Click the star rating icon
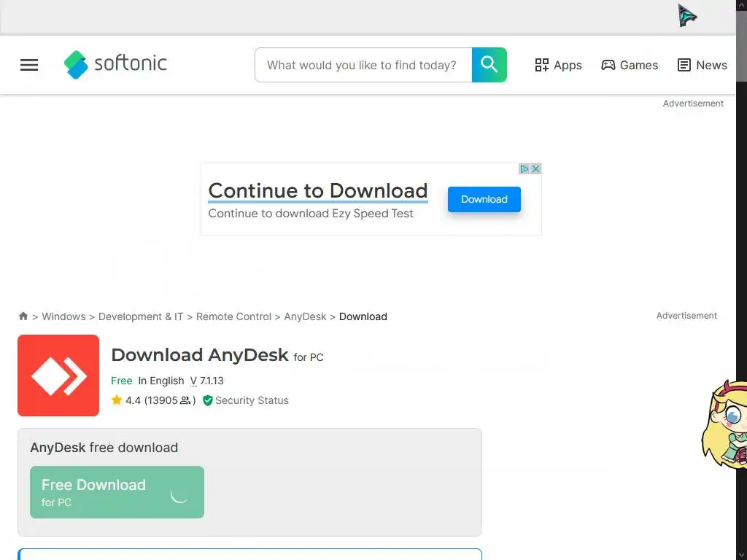 click(116, 400)
